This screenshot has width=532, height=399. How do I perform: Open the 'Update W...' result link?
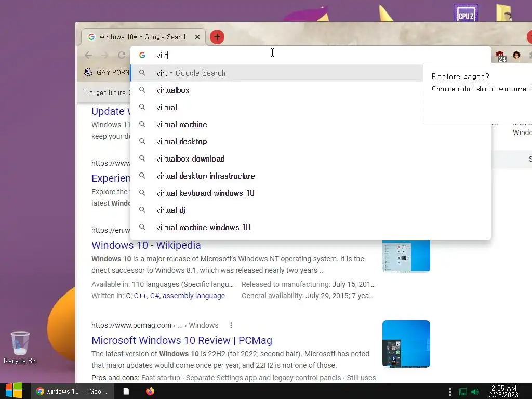[111, 111]
